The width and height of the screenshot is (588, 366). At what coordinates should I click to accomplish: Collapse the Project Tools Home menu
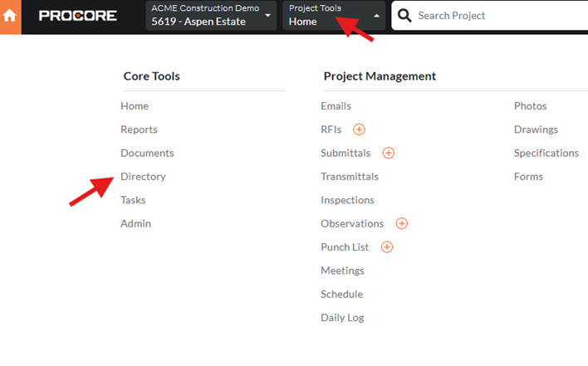tap(334, 16)
